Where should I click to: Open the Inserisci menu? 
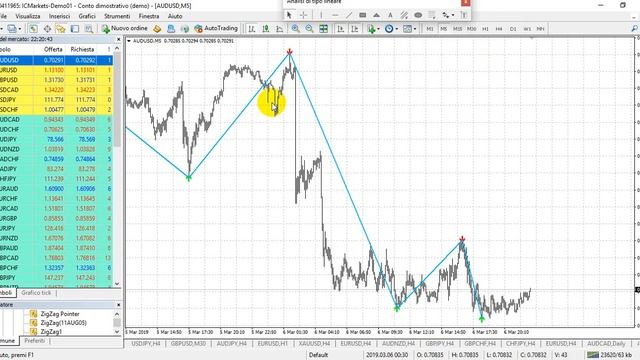click(60, 16)
